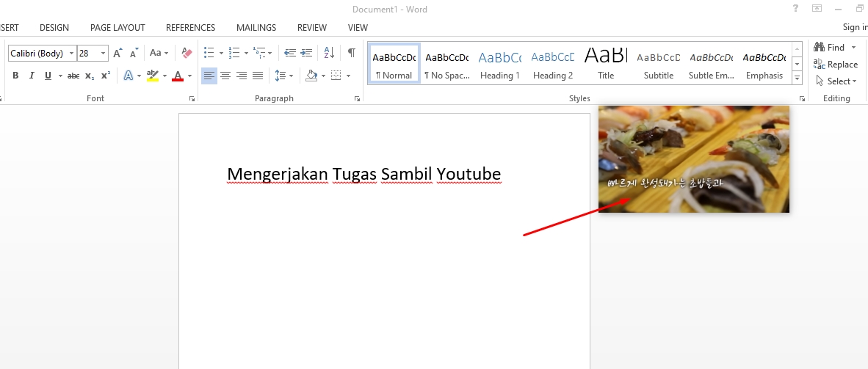This screenshot has width=868, height=369.
Task: Toggle underline formatting
Action: point(48,76)
